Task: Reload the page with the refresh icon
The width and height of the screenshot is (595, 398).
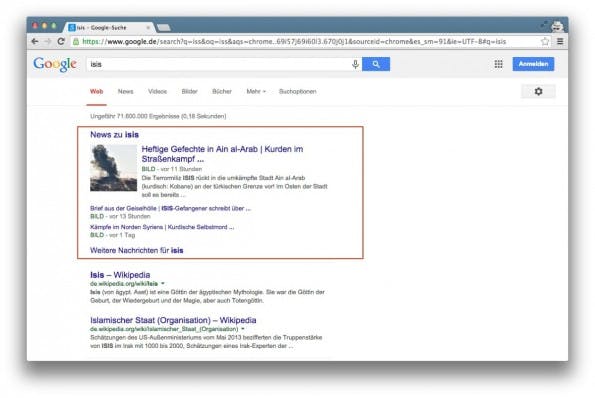Action: pyautogui.click(x=61, y=41)
